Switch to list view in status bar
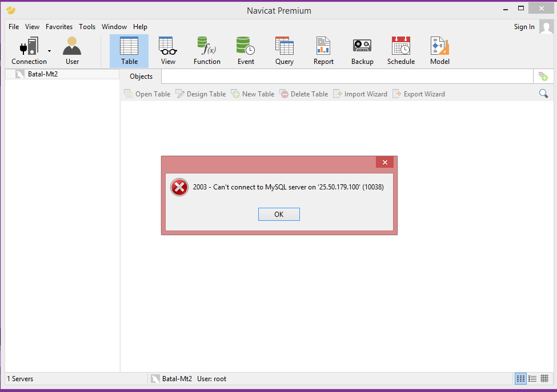Image resolution: width=557 pixels, height=392 pixels. pyautogui.click(x=532, y=378)
